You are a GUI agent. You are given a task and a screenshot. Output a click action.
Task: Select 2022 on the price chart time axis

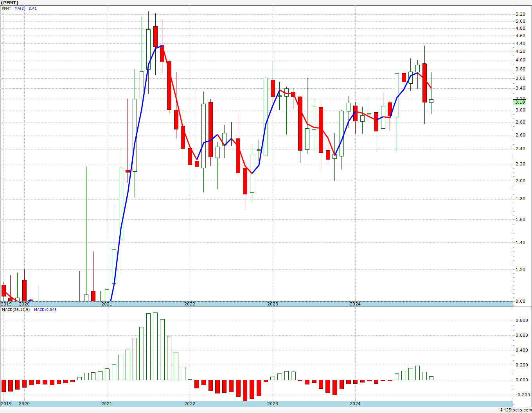(x=190, y=304)
